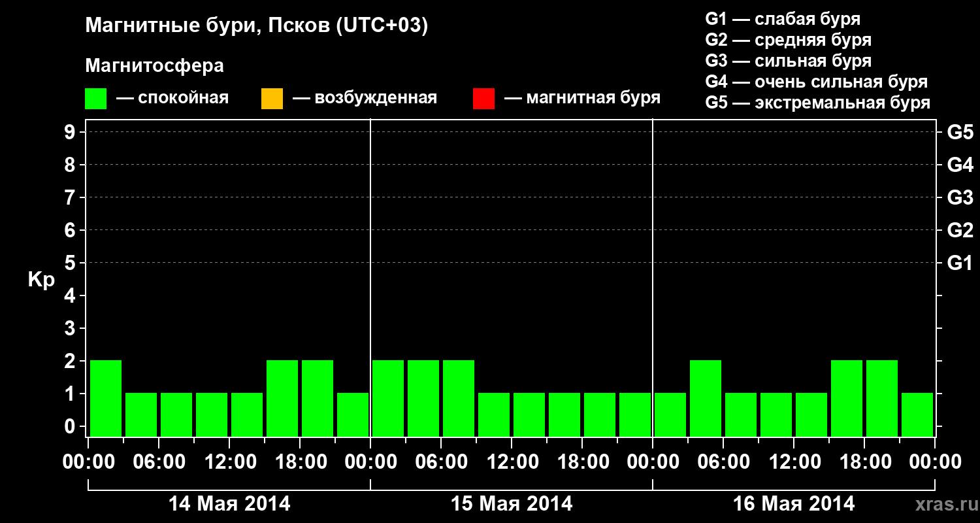Click the green 'спокойная' legend swatch

point(96,99)
